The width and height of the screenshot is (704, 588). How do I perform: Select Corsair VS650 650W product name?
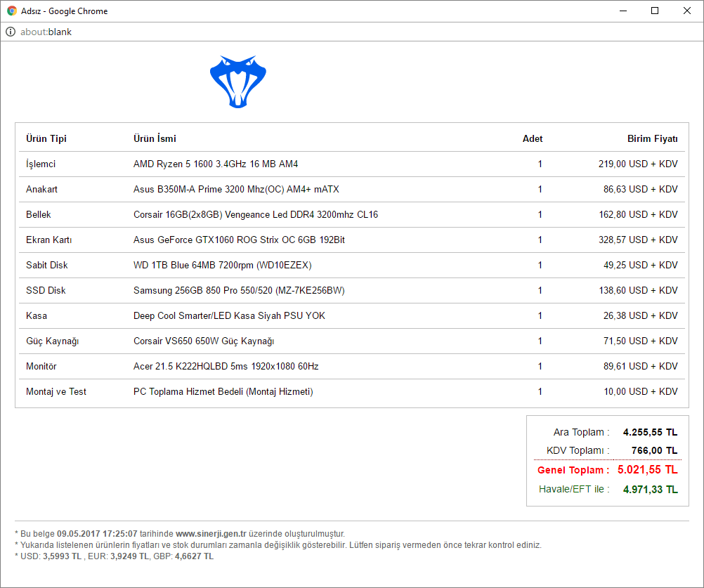204,341
